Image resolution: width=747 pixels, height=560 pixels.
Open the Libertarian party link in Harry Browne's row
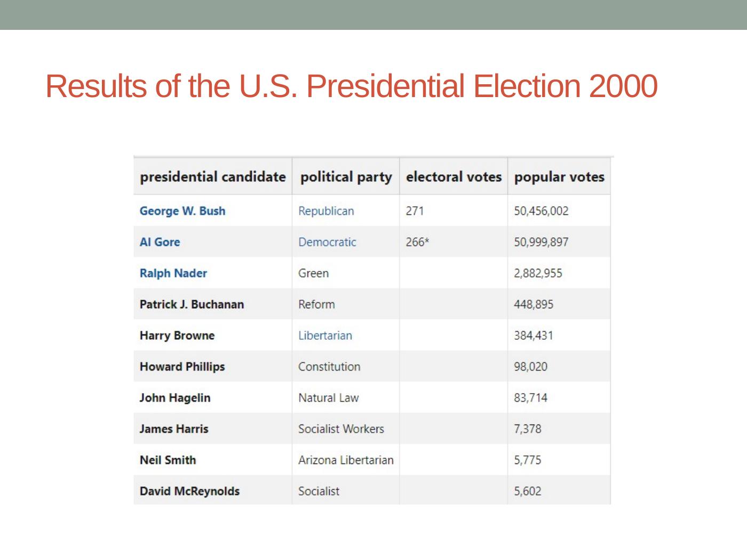coord(325,335)
